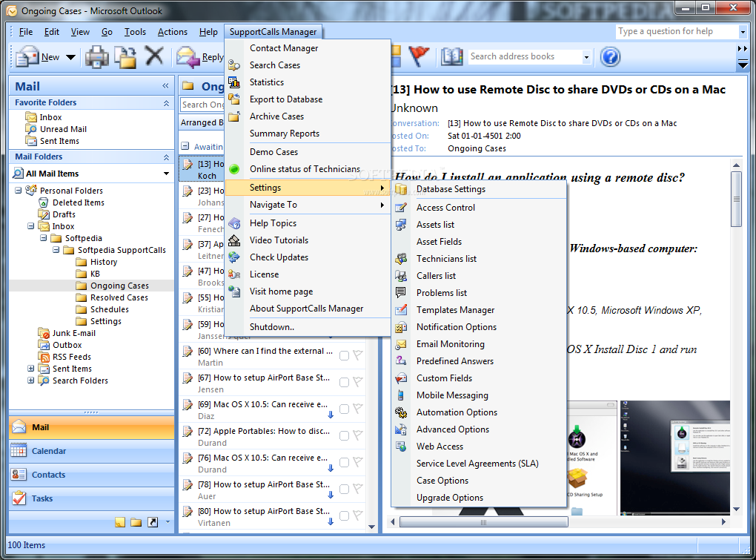Expand the Search Folders tree node
Screen dimensions: 756x560
(31, 381)
